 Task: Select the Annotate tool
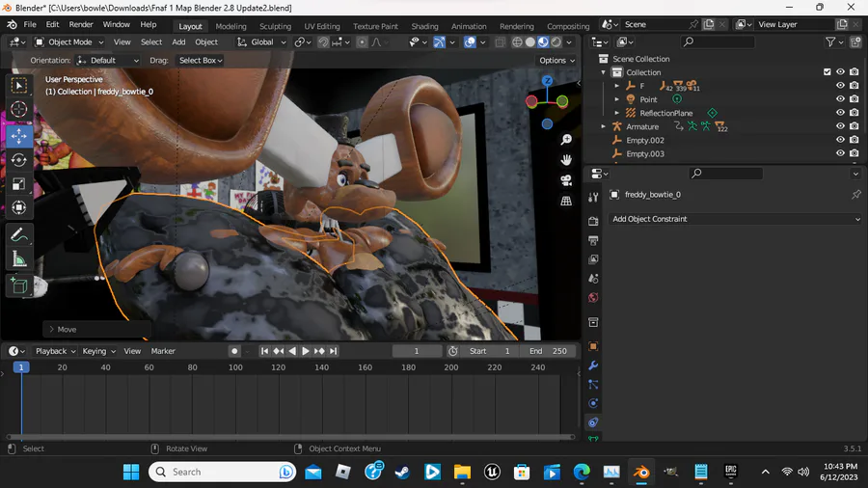tap(19, 234)
